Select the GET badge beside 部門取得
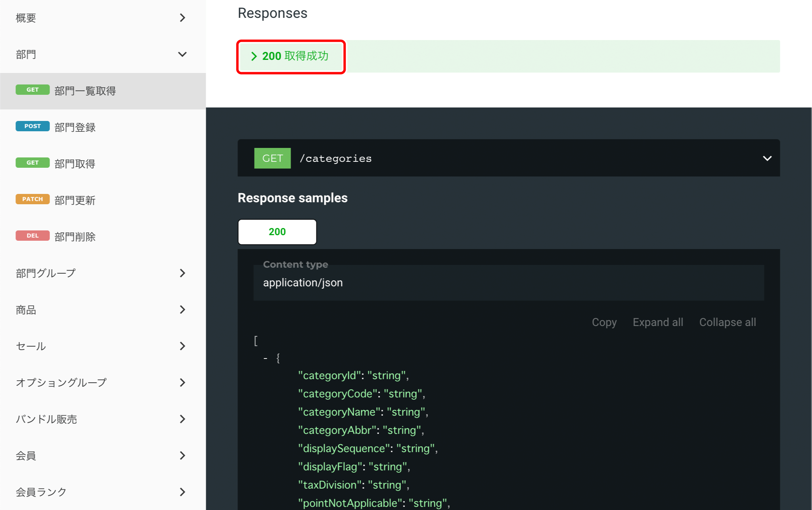 coord(33,163)
